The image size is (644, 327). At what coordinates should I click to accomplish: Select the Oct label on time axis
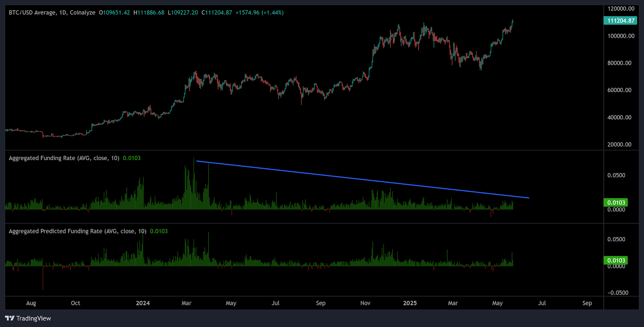pyautogui.click(x=75, y=303)
